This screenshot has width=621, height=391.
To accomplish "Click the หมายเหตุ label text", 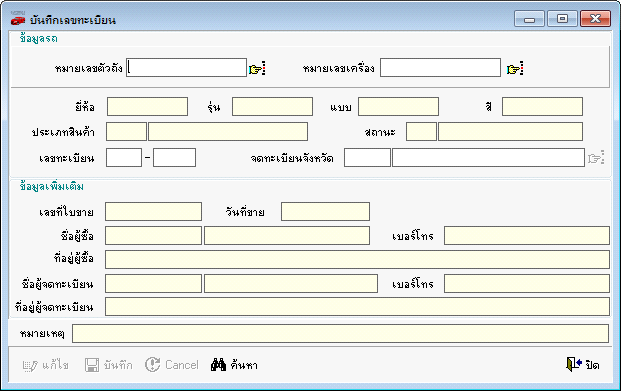I will coord(42,334).
